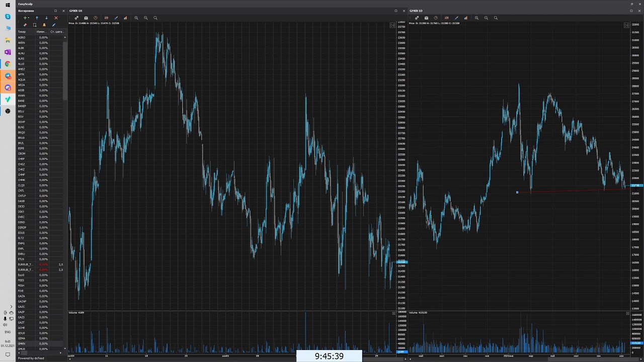Screen dimensions: 644x362
Task: Reset zoom with third magnifier in GMKN 1D
Action: [496, 18]
